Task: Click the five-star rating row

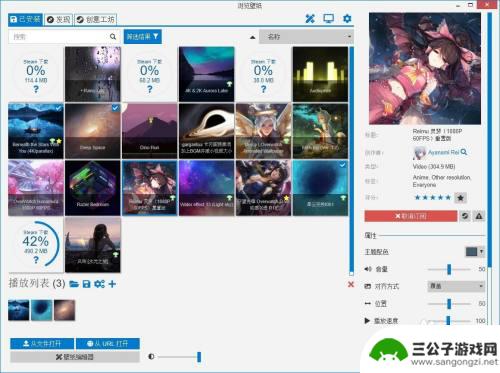Action: click(x=432, y=198)
